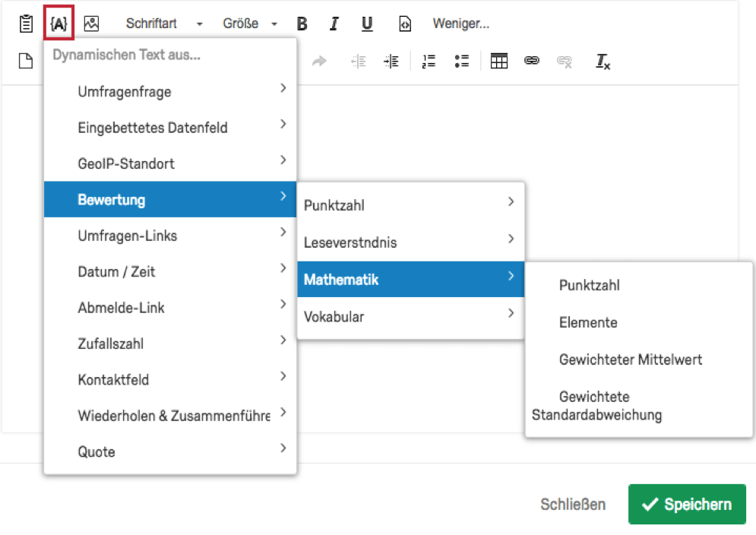Pick Elemente under Mathematik submenu

639,322
